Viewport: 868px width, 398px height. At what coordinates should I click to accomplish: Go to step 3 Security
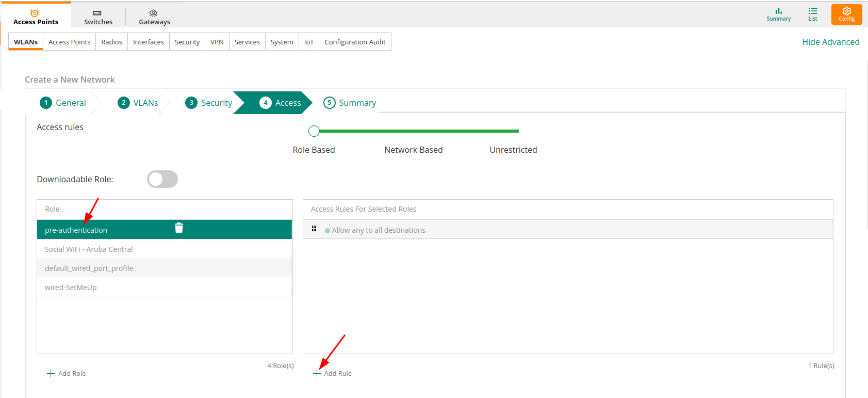click(209, 103)
